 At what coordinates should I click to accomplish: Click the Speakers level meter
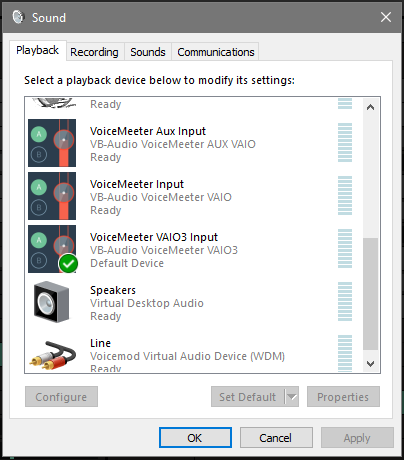coord(345,302)
